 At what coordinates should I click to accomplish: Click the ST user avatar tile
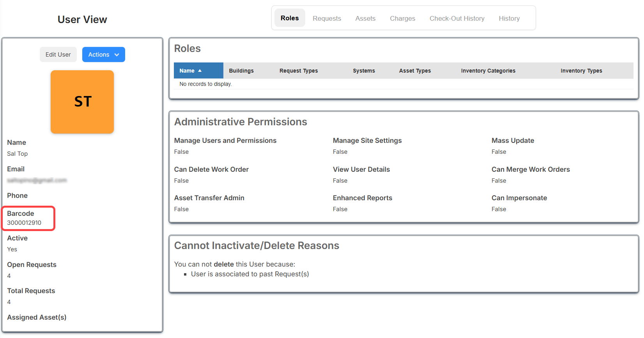pos(82,102)
